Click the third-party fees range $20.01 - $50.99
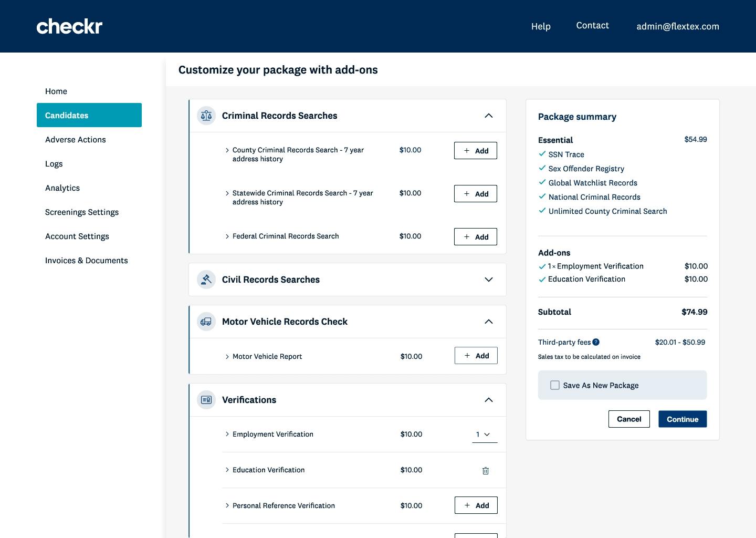 click(x=680, y=342)
